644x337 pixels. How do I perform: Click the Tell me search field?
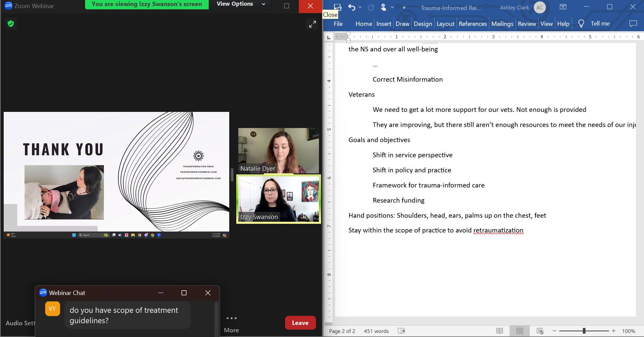point(600,24)
